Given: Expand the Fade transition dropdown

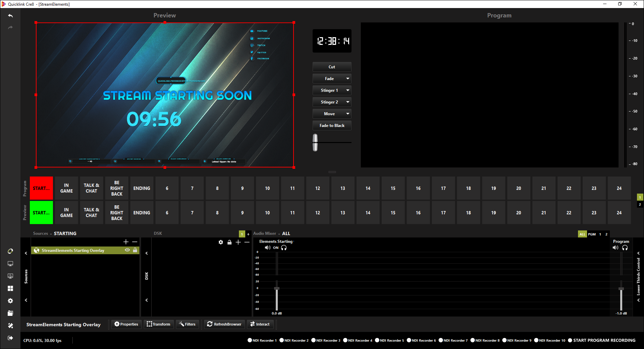Looking at the screenshot, I should pos(348,79).
